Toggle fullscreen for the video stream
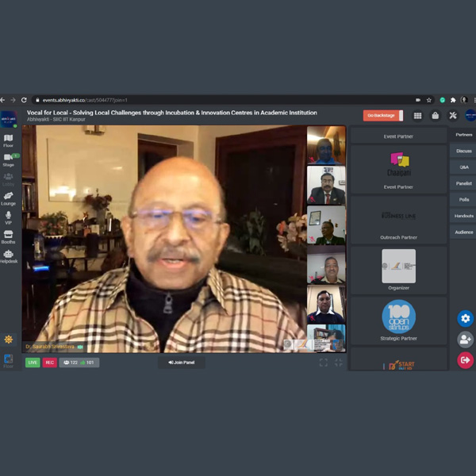Screen dimensions: 476x476 click(323, 363)
